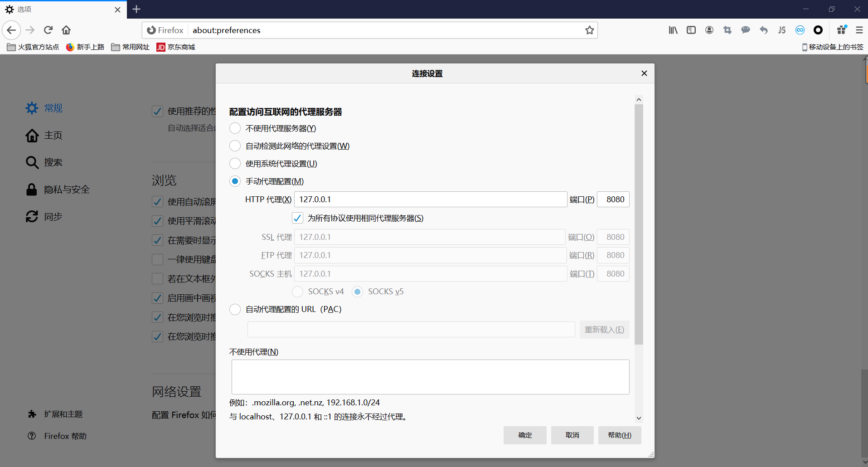Select the 主页 preferences category
868x467 pixels.
coord(44,135)
